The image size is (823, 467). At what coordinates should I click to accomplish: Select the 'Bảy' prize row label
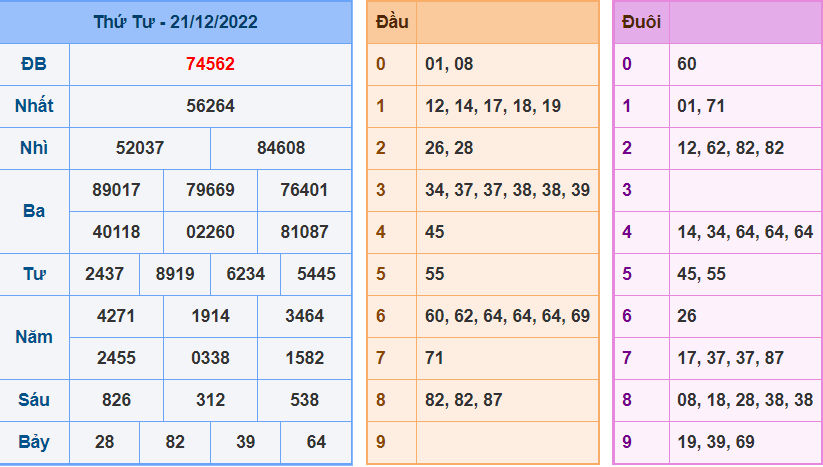pyautogui.click(x=34, y=442)
